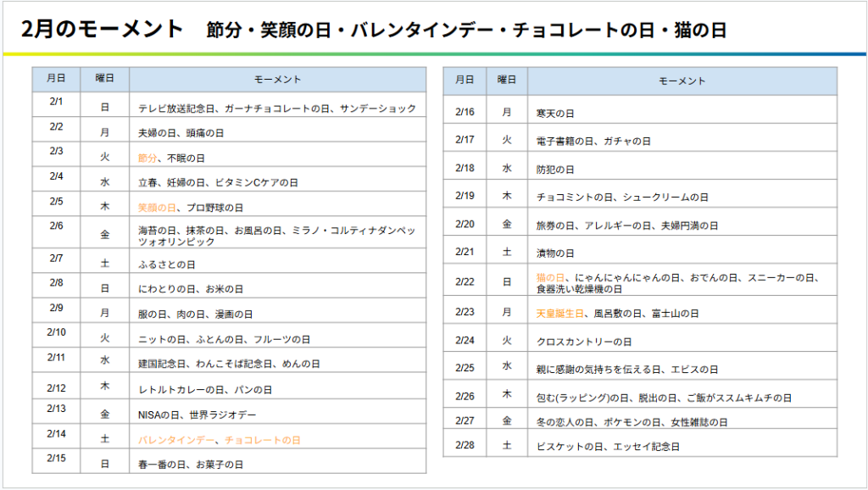This screenshot has width=868, height=490.
Task: Click the orange 天皇誕生日 text
Action: 560,314
